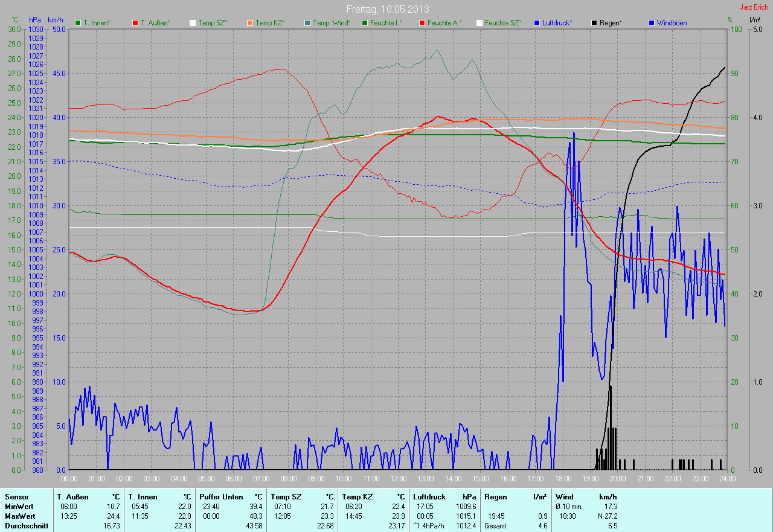Click the blue Windböen legend swatch
773x532 pixels.
pos(652,23)
